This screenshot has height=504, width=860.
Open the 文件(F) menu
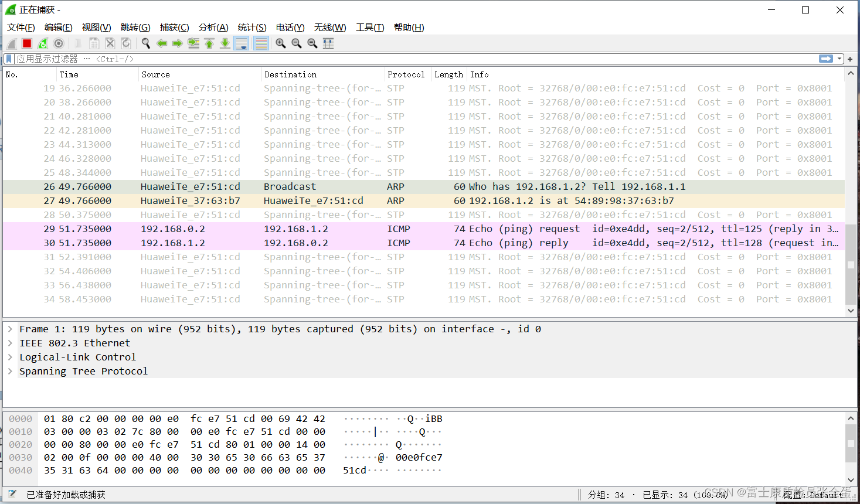[21, 28]
